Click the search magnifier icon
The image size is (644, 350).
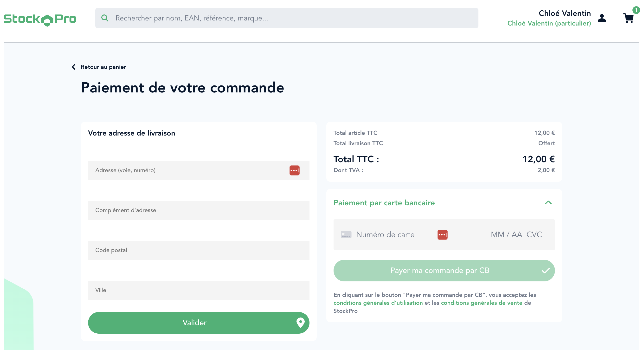pyautogui.click(x=105, y=18)
